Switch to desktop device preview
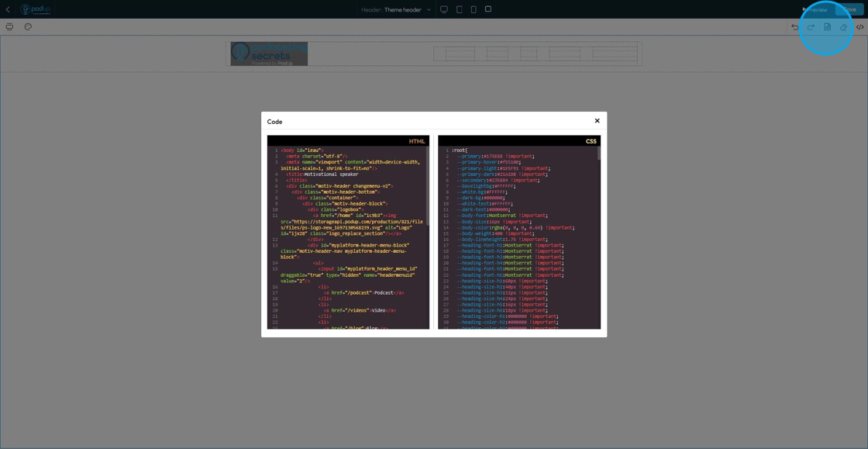Viewport: 868px width, 449px height. point(444,9)
